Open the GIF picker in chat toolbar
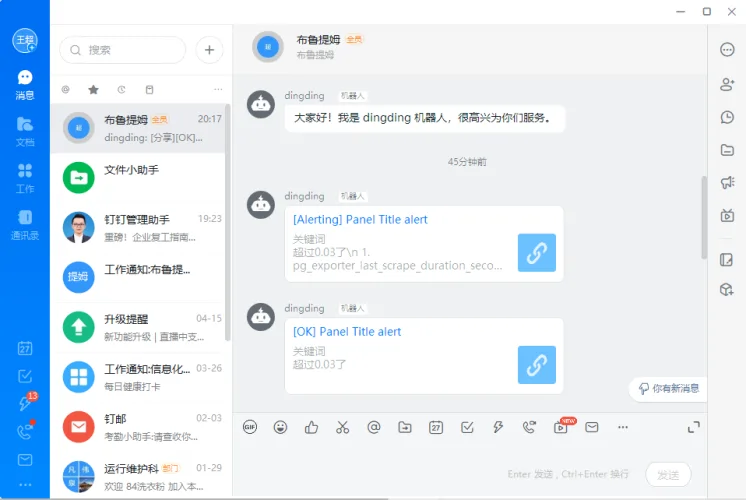The width and height of the screenshot is (746, 500). coord(250,427)
